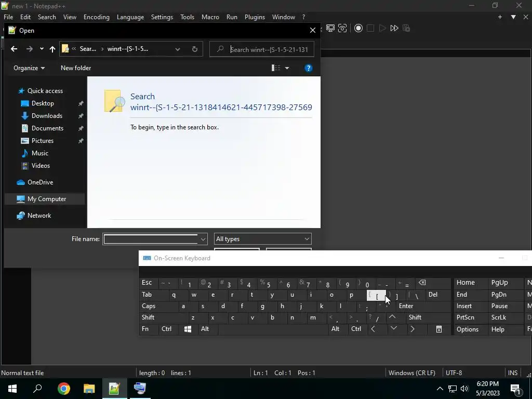Click Run a Macro Multiple Times icon
This screenshot has width=532, height=399.
coord(394,28)
